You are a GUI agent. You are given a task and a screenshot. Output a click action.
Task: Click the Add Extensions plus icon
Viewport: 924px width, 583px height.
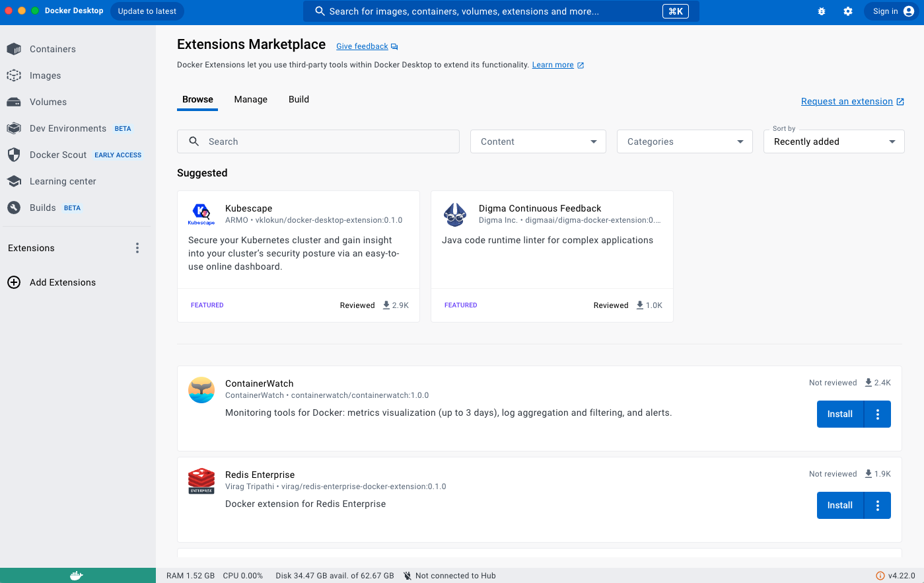tap(14, 282)
